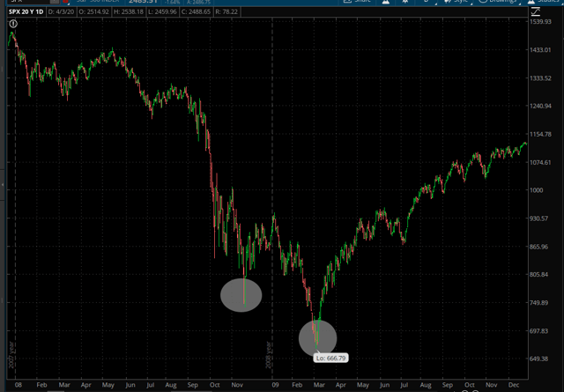Screen dimensions: 564x392
Task: Click the 1000 price axis label
Action: pyautogui.click(x=537, y=190)
